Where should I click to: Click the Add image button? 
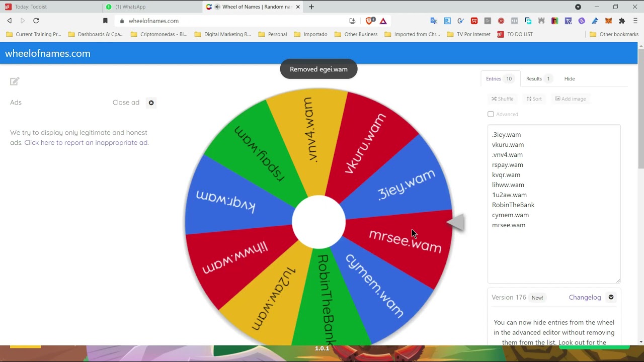[571, 99]
